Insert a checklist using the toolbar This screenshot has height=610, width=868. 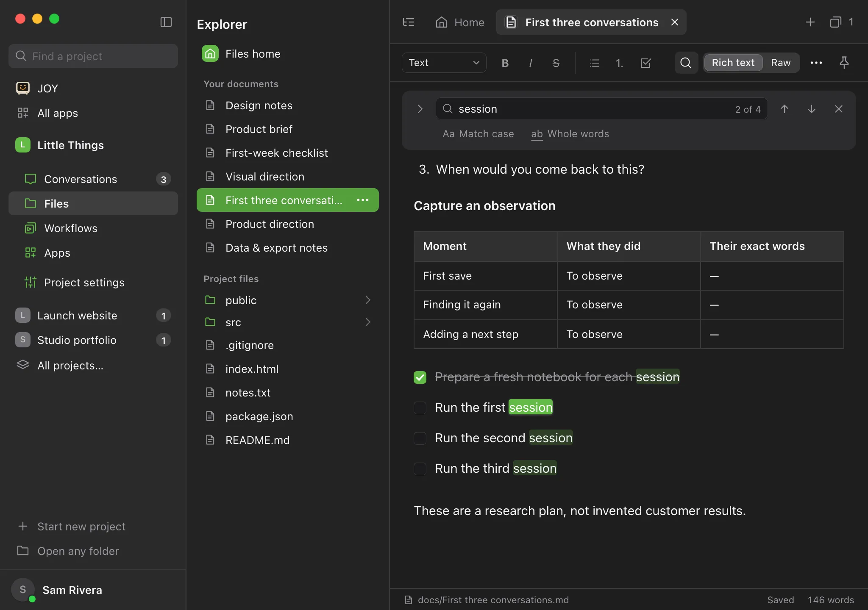645,63
